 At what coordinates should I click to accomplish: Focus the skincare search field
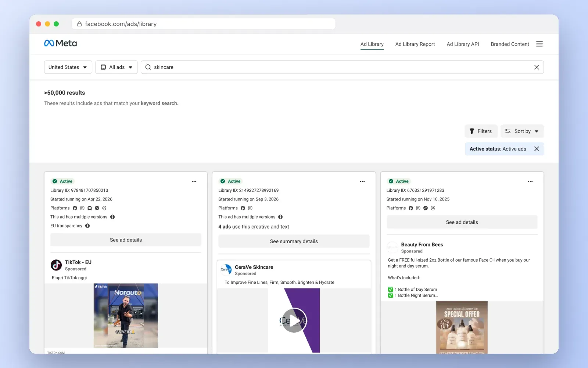click(x=342, y=67)
